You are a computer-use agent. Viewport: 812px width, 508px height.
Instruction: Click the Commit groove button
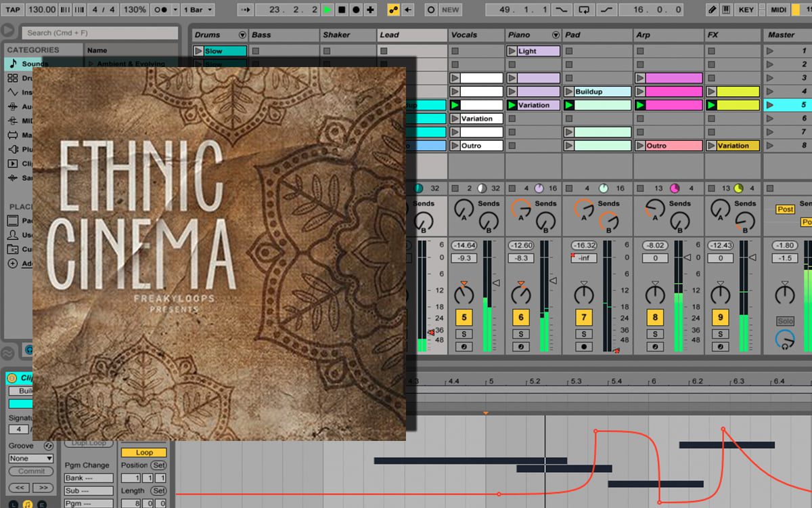31,471
